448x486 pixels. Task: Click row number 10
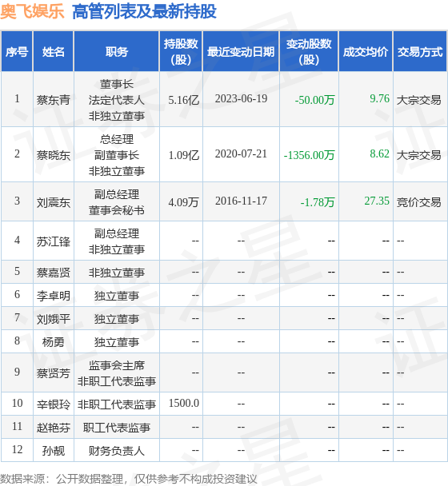[x=17, y=403]
